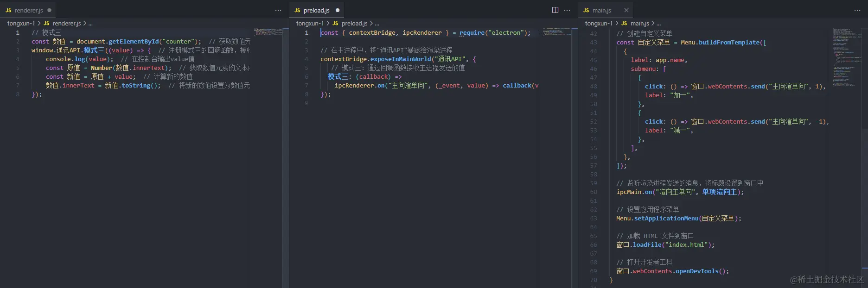Click 'Menu.buildFromTemplate' in main.js
The image size is (868, 288).
click(721, 42)
